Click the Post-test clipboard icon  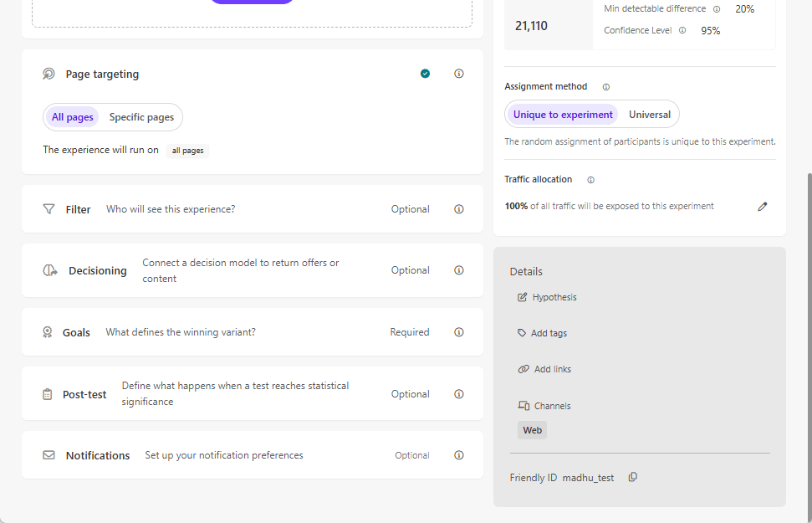(x=47, y=393)
